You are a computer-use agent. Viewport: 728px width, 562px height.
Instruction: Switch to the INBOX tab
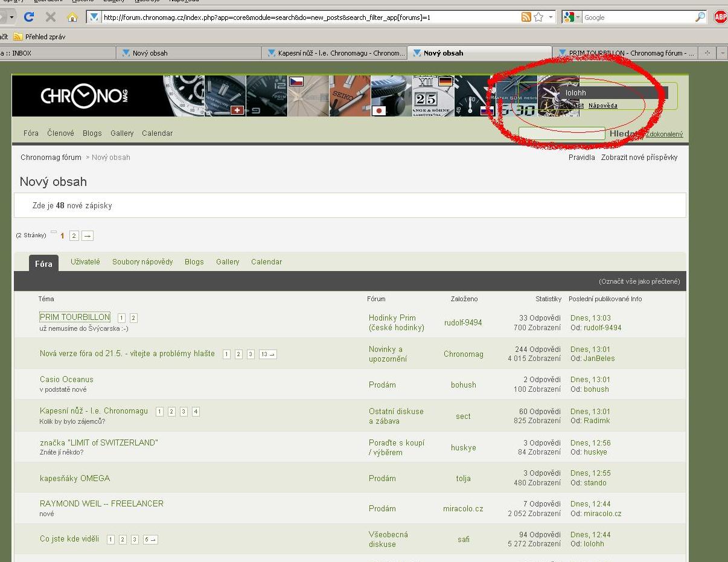[x=57, y=53]
